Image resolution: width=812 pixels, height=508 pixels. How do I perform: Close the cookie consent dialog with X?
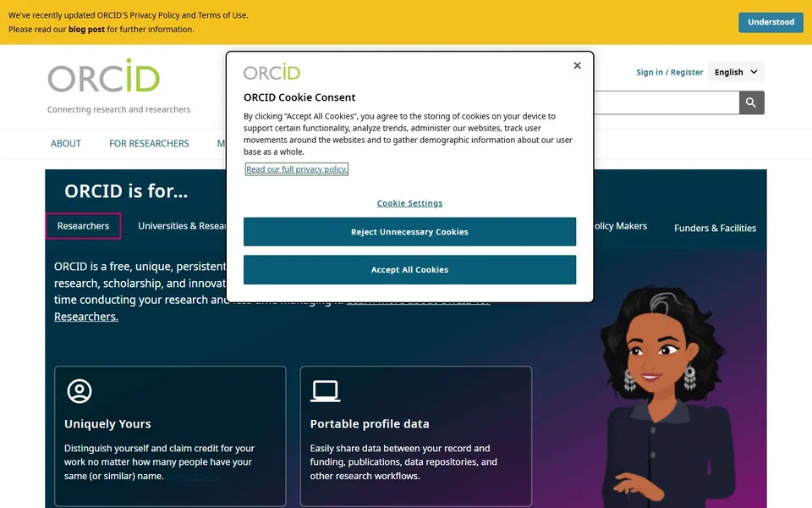pyautogui.click(x=578, y=65)
